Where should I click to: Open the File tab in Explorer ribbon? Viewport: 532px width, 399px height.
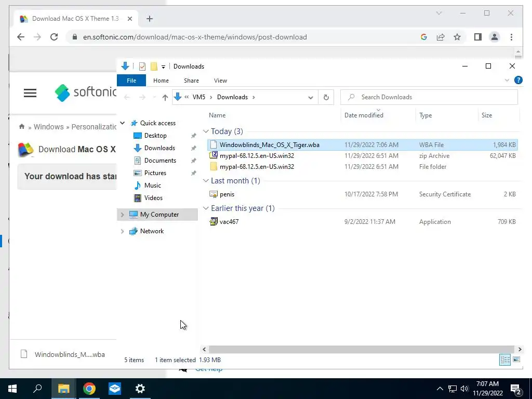[x=131, y=81]
